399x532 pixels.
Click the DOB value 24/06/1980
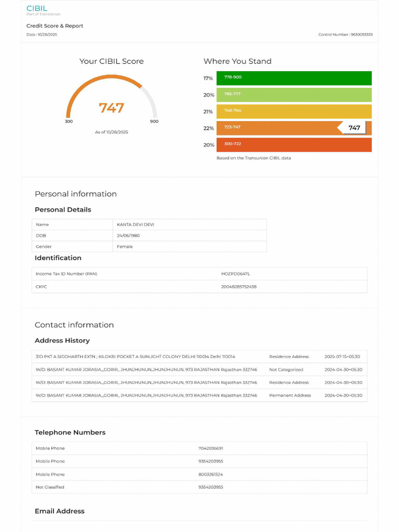click(x=128, y=235)
